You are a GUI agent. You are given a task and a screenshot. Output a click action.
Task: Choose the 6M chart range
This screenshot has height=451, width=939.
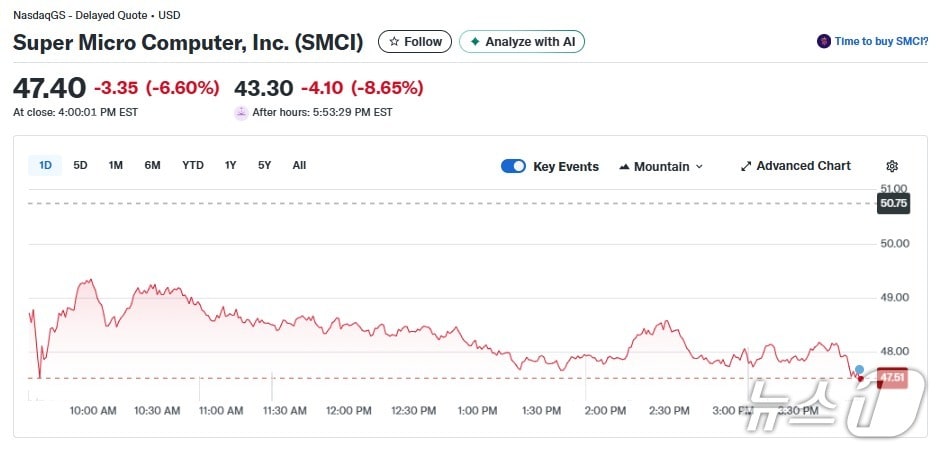[152, 165]
